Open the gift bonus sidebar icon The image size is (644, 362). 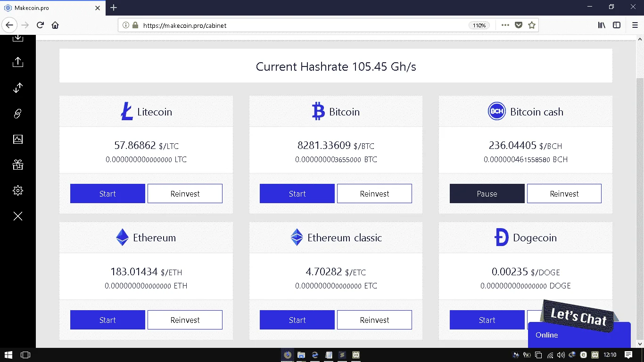18,165
